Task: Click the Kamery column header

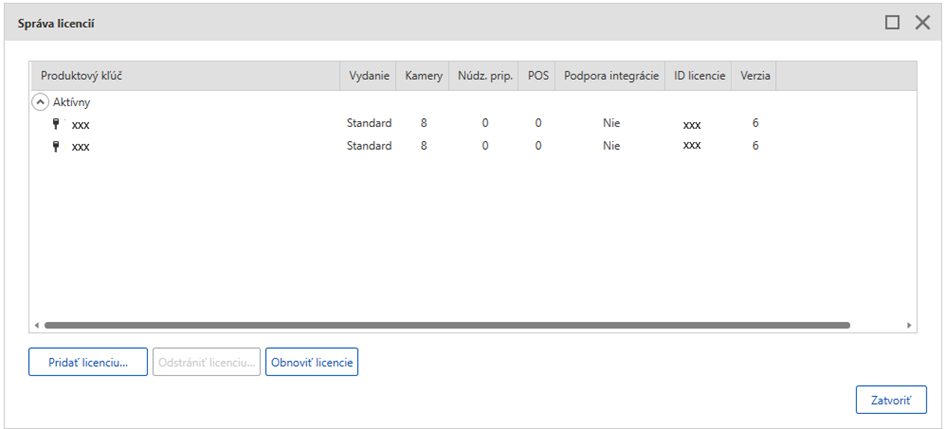Action: 424,76
